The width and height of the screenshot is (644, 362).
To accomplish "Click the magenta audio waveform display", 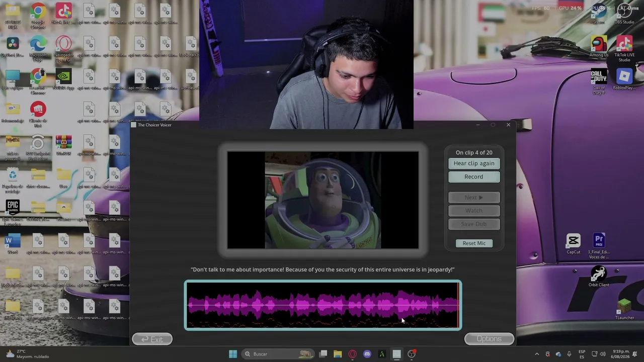I will (x=323, y=305).
